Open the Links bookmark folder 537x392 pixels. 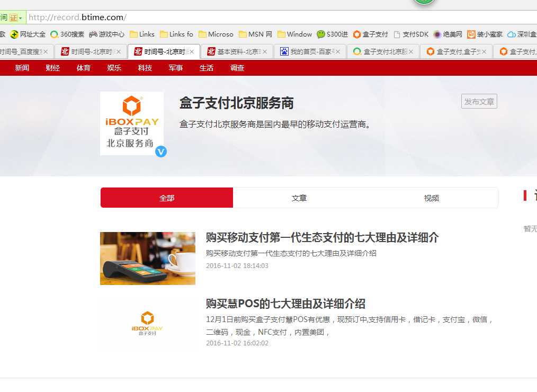142,34
